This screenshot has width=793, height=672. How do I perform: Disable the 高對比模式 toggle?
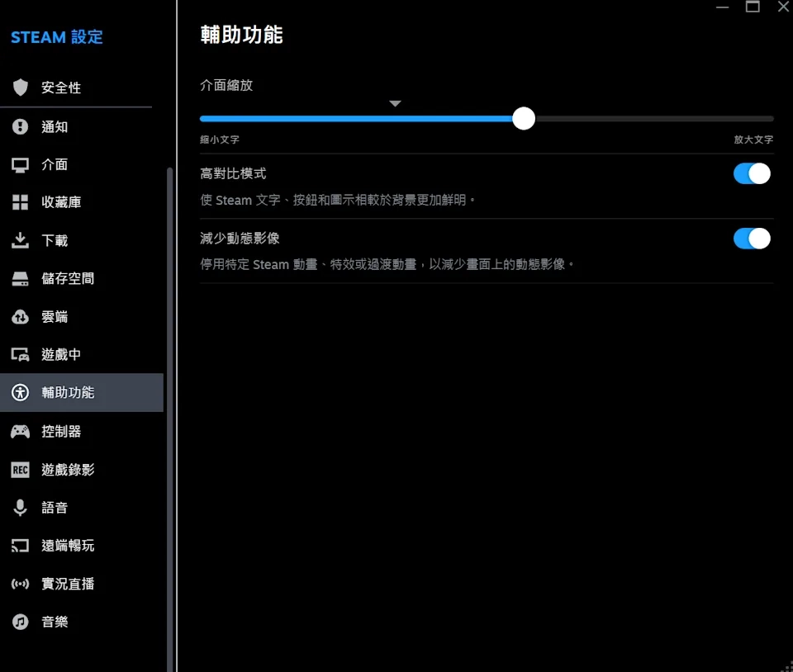tap(752, 173)
